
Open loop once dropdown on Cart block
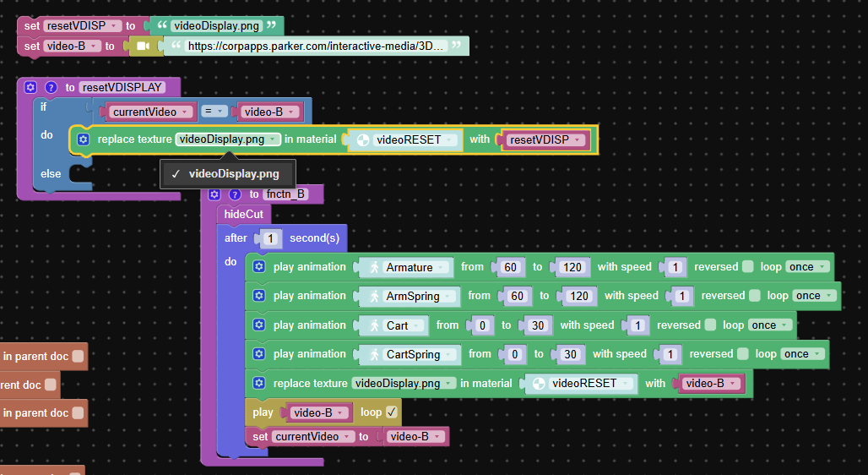click(x=770, y=325)
